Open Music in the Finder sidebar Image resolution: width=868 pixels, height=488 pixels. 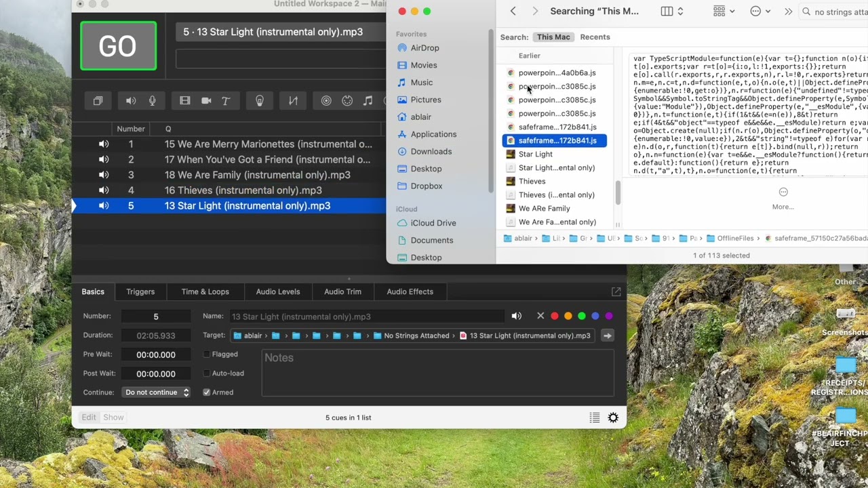point(415,83)
